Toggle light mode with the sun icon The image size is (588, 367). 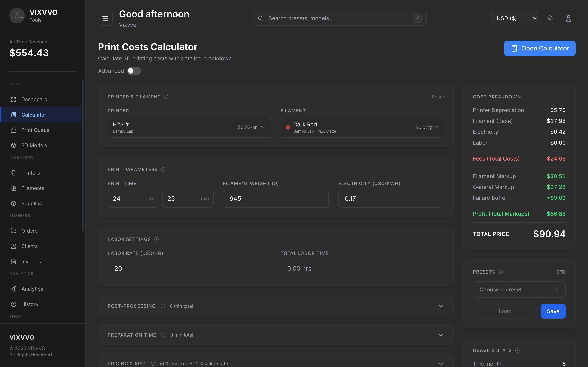pyautogui.click(x=550, y=18)
